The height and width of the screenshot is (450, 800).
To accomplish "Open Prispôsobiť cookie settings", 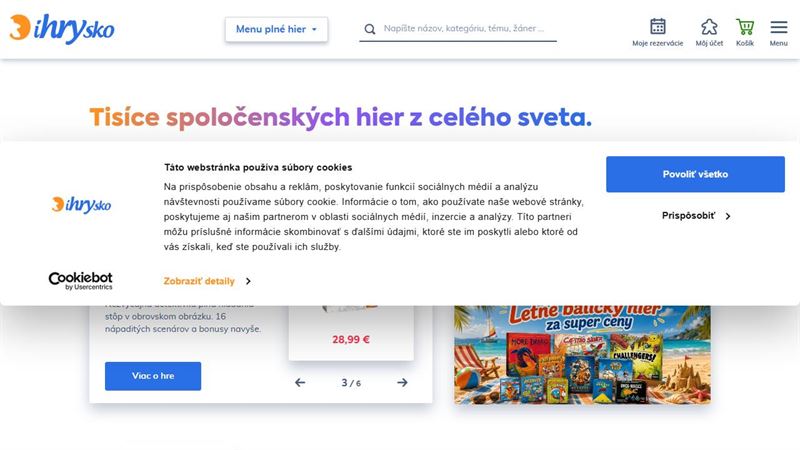I will [695, 216].
